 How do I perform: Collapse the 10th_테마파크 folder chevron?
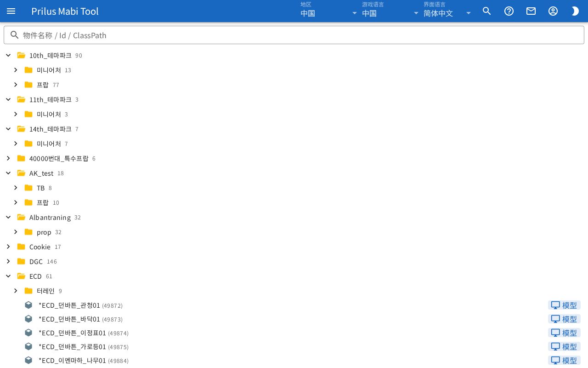[x=8, y=55]
